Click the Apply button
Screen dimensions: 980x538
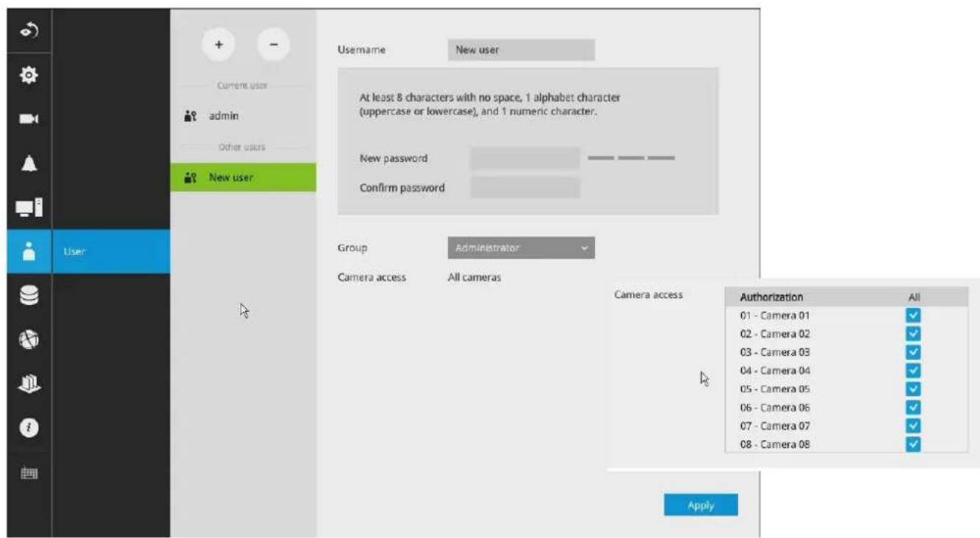701,505
